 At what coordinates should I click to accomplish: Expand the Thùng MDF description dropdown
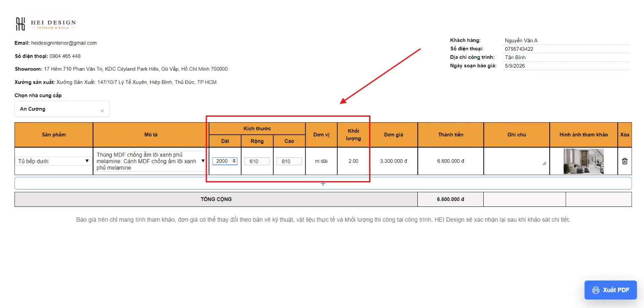(x=151, y=161)
